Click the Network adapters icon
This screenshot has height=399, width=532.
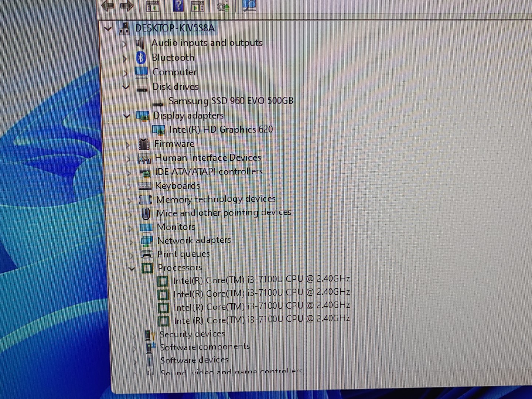pyautogui.click(x=147, y=241)
